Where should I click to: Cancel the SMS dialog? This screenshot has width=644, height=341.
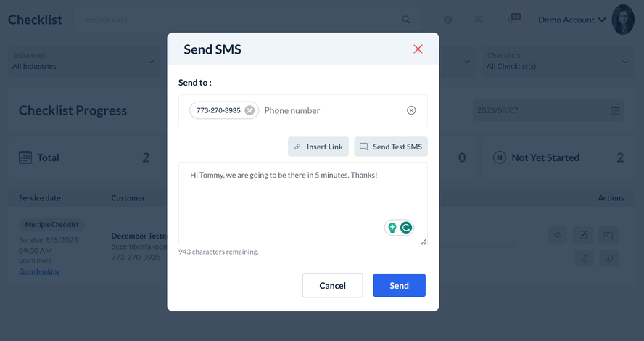tap(332, 286)
